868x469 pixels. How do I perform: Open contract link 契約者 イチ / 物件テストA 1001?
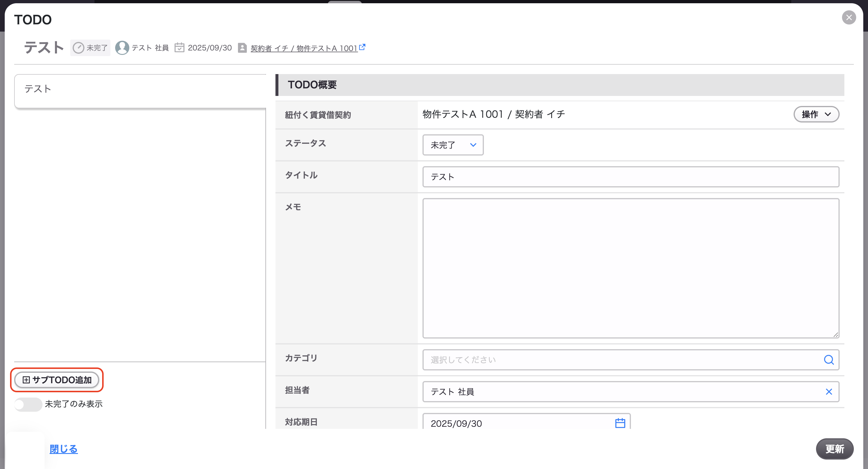tap(304, 48)
